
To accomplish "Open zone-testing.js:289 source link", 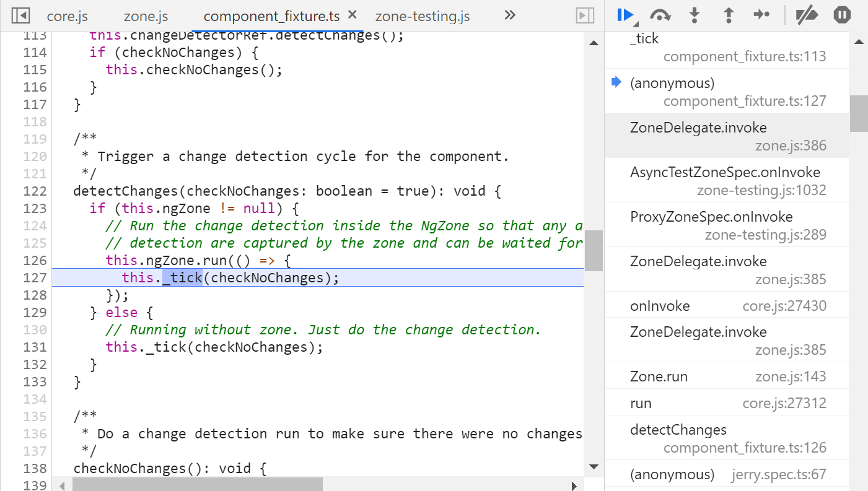I will (765, 235).
